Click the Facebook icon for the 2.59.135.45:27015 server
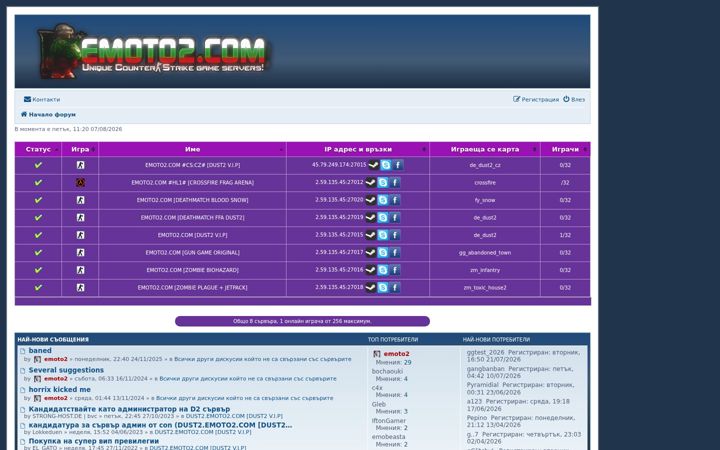The height and width of the screenshot is (450, 720). pyautogui.click(x=394, y=235)
